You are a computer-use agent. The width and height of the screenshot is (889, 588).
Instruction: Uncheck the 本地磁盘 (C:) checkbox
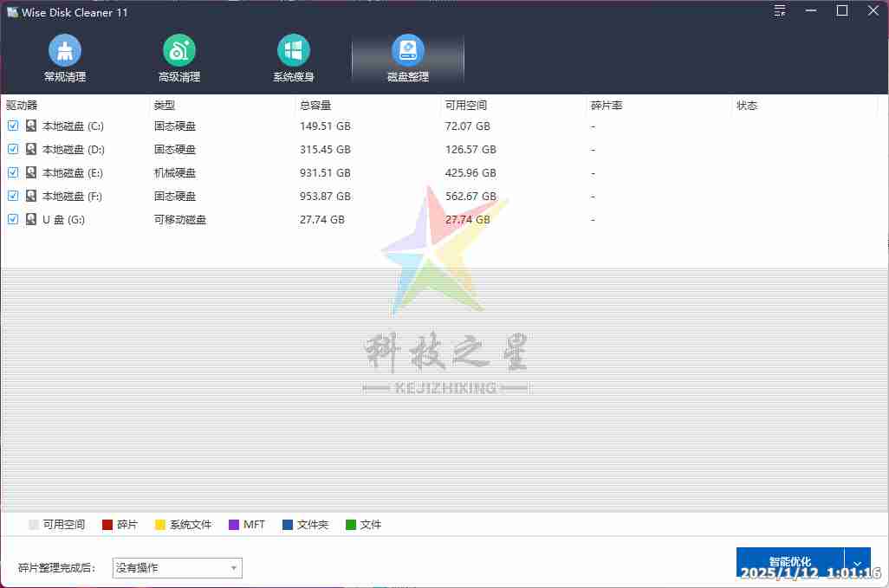pyautogui.click(x=12, y=126)
